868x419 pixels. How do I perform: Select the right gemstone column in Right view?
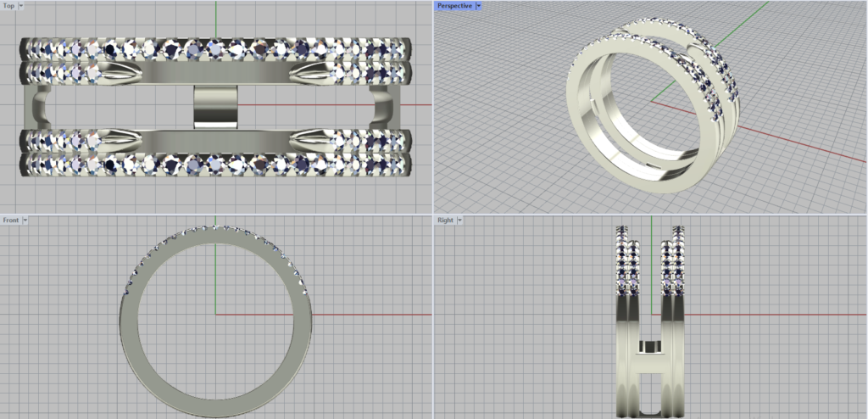pos(673,263)
